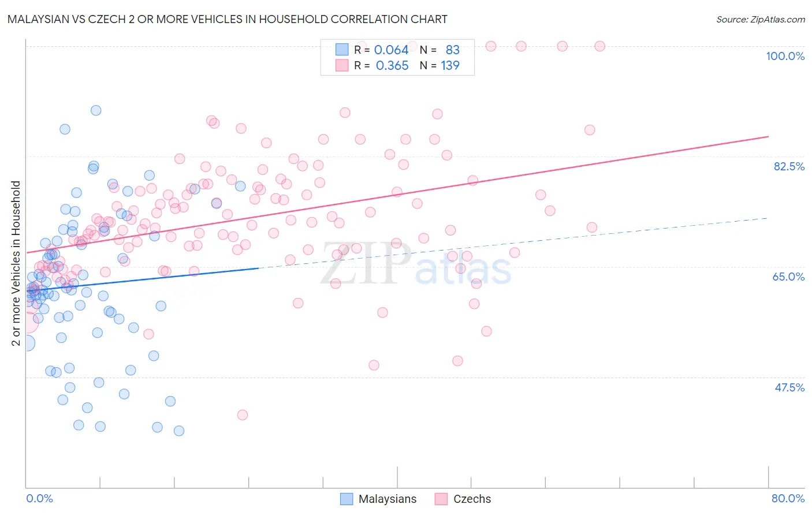Select the Malaysians legend label
The image size is (812, 515).
388,499
